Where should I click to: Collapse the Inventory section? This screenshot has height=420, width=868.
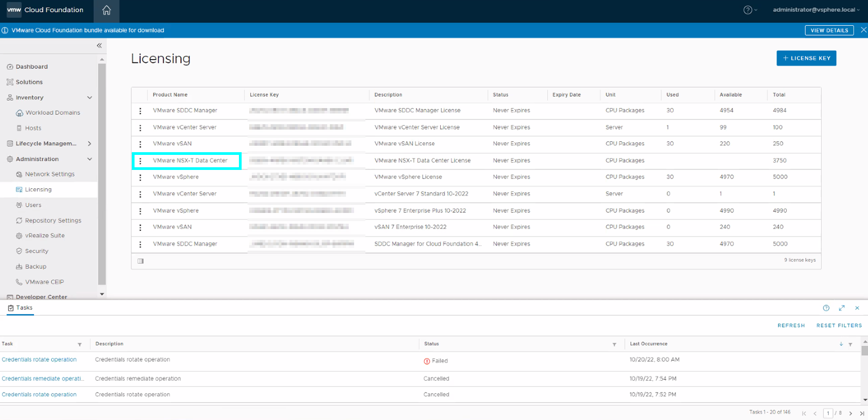(x=89, y=98)
